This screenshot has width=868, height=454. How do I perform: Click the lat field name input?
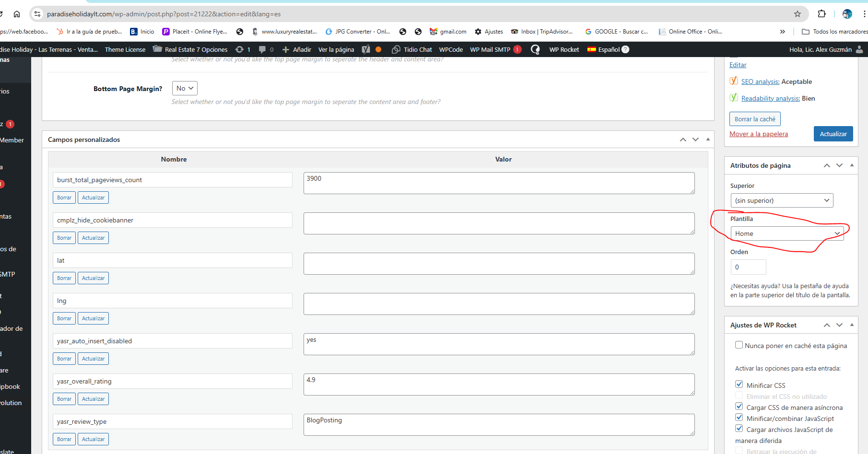click(173, 260)
